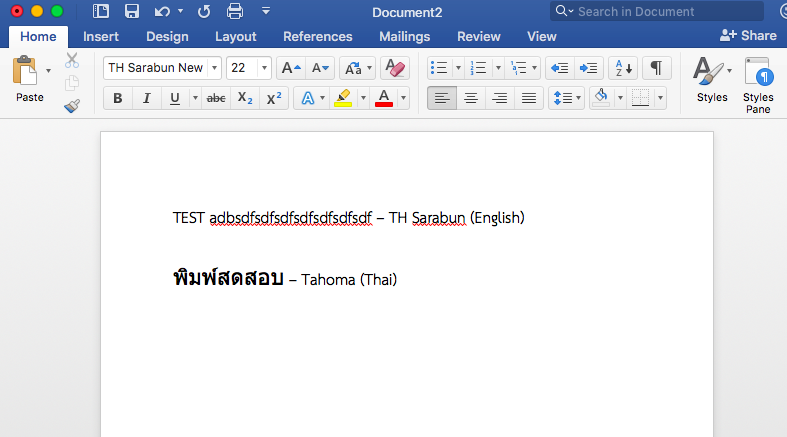Click the line spacing icon
This screenshot has width=787, height=437.
click(562, 98)
